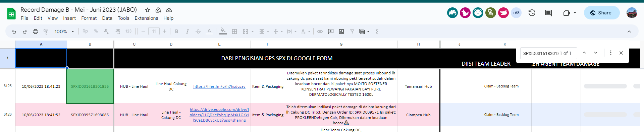The width and height of the screenshot is (644, 132).
Task: Collapse the menus with the chevron
Action: pos(629,31)
